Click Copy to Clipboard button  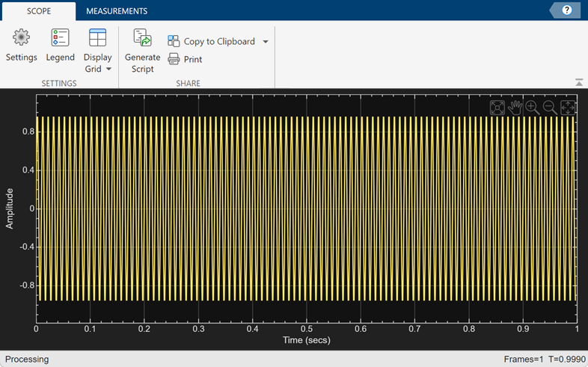pos(212,42)
